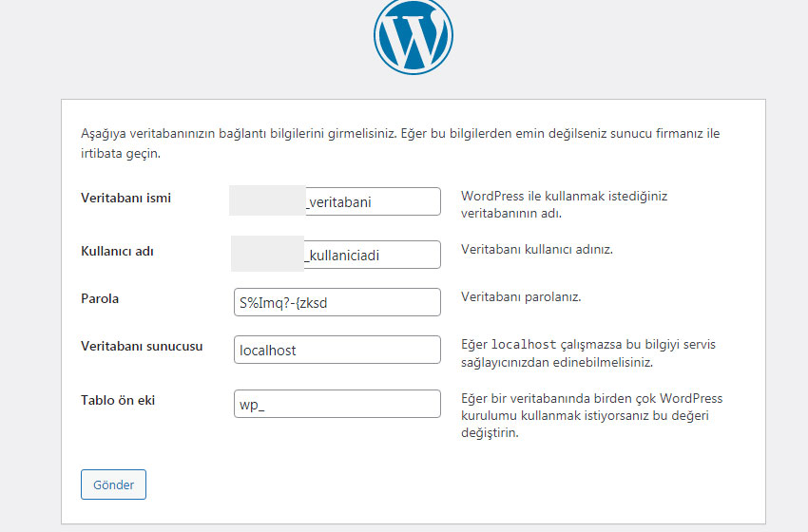
Task: Click the Veritabanı sunucusu label
Action: coord(142,346)
